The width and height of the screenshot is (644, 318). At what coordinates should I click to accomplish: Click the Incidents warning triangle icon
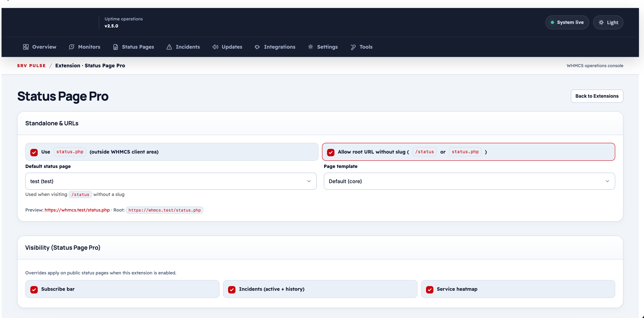point(169,47)
